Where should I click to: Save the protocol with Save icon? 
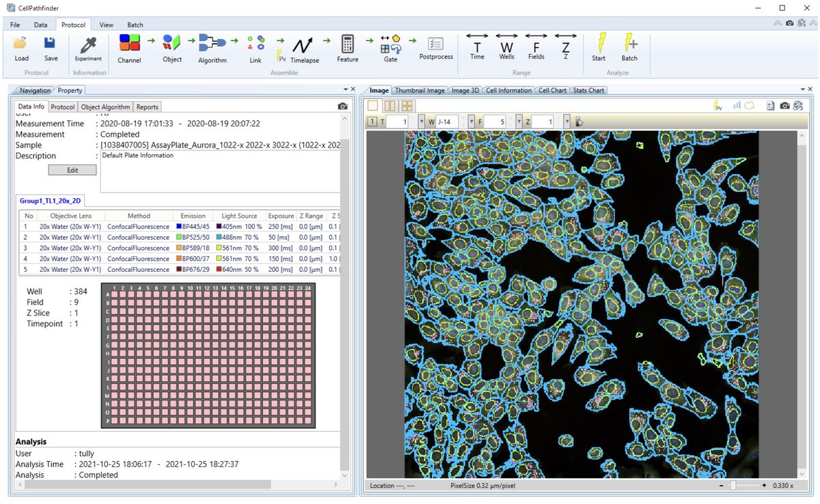[x=51, y=47]
